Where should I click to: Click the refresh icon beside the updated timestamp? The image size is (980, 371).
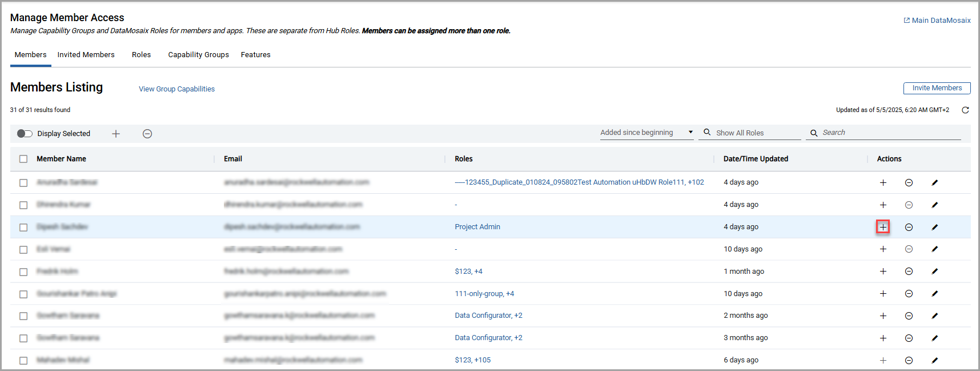[x=965, y=110]
